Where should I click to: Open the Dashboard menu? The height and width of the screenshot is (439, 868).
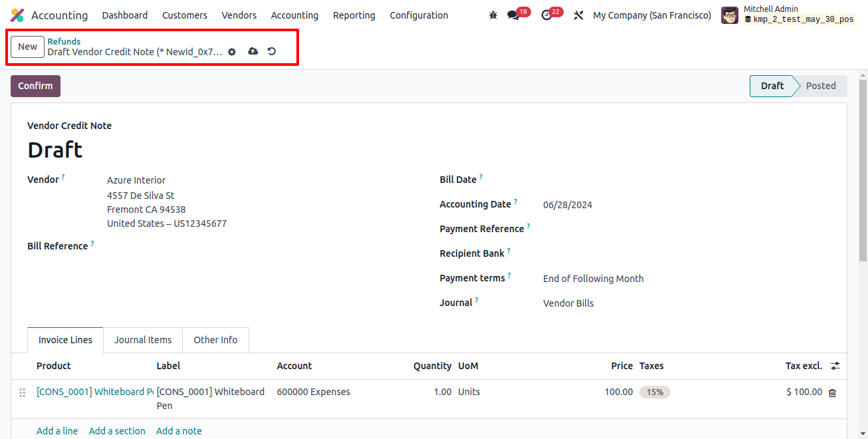tap(125, 15)
